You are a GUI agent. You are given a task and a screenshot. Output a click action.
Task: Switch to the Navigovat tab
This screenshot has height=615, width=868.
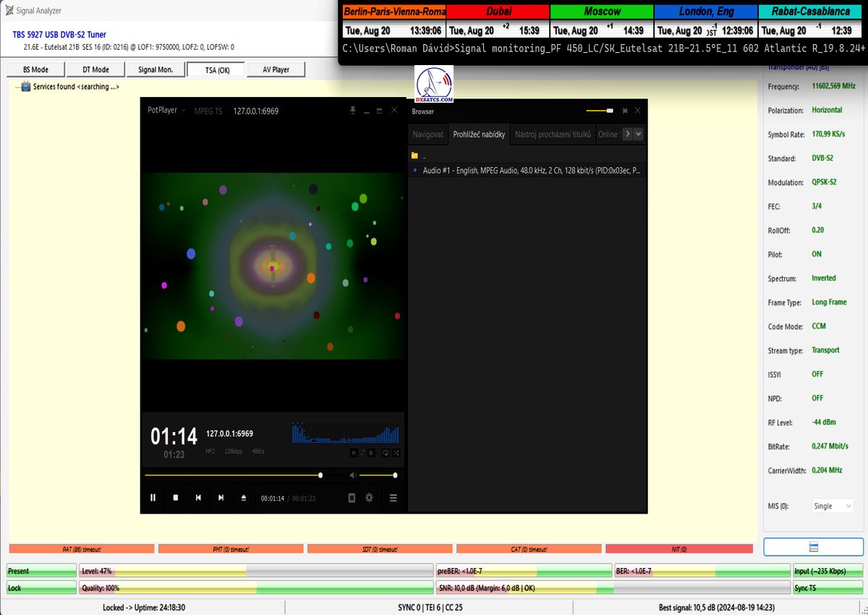(x=427, y=135)
